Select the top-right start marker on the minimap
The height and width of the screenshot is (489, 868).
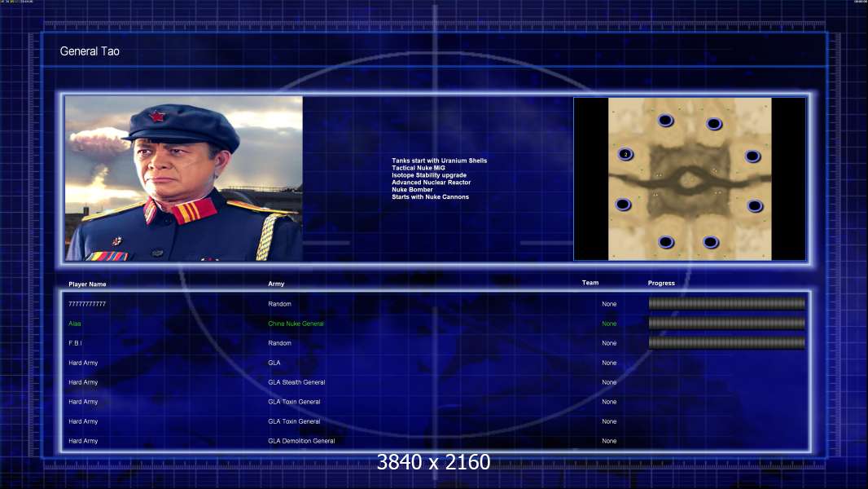[714, 124]
